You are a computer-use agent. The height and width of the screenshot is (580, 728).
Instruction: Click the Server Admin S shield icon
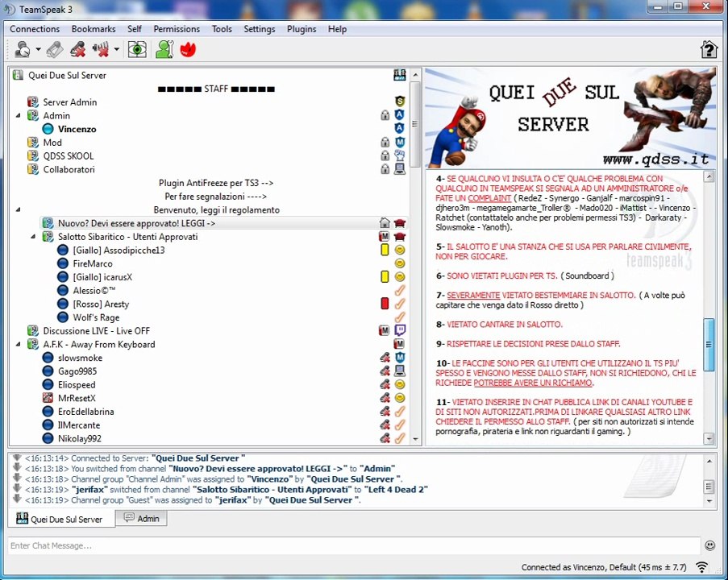coord(400,101)
